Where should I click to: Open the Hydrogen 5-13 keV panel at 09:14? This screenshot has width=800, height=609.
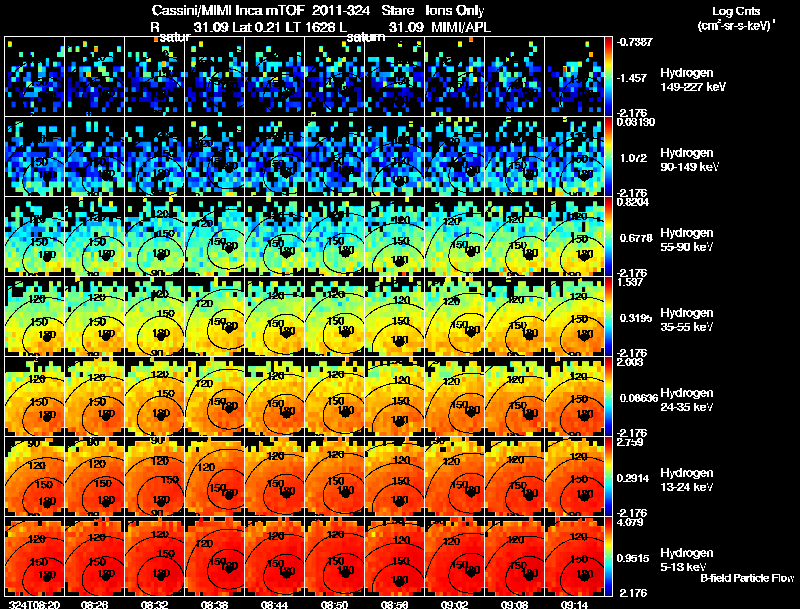pos(574,557)
